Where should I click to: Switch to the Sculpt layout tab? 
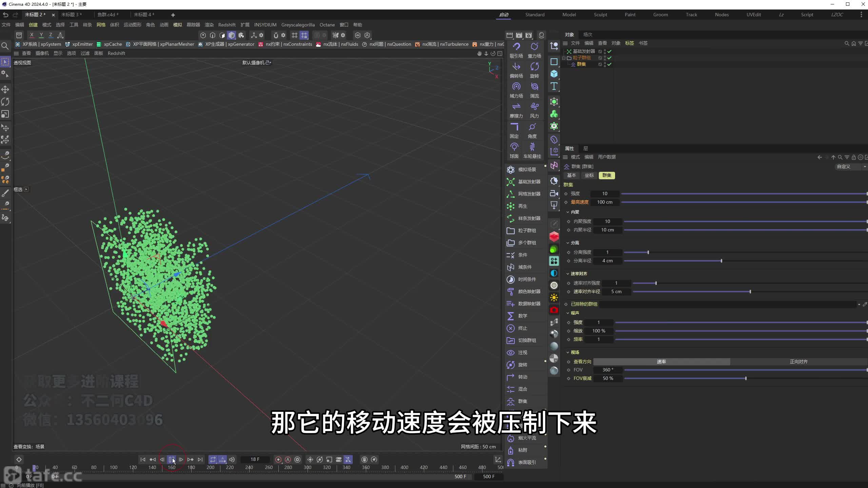point(600,15)
